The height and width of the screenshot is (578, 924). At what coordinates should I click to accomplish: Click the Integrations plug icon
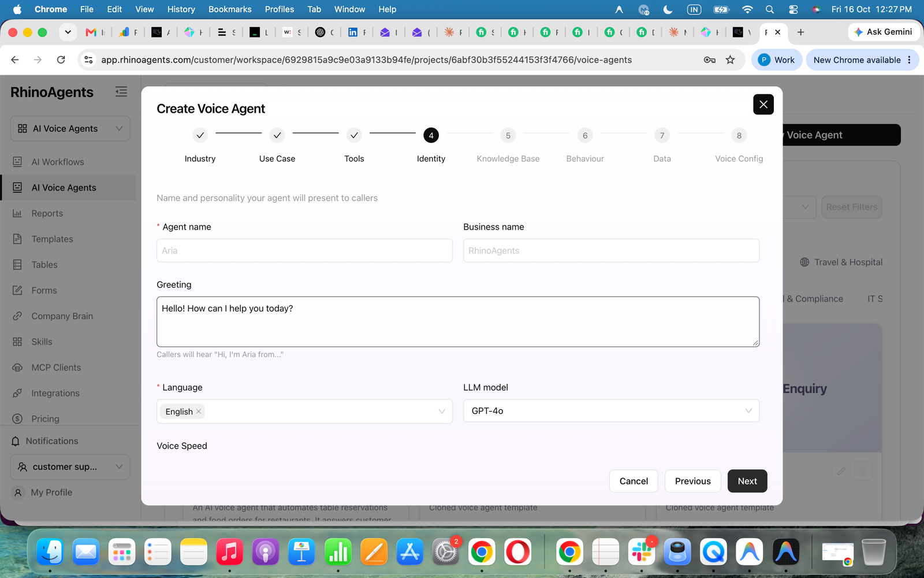point(17,393)
